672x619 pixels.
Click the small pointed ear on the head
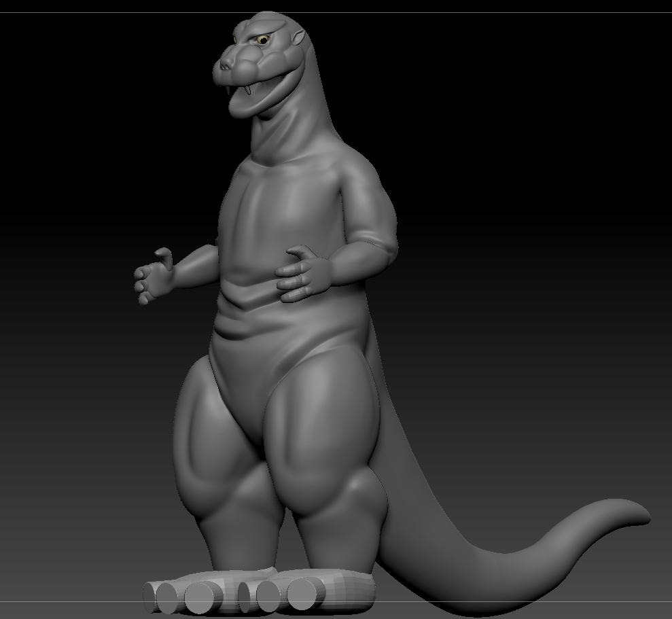click(x=299, y=38)
